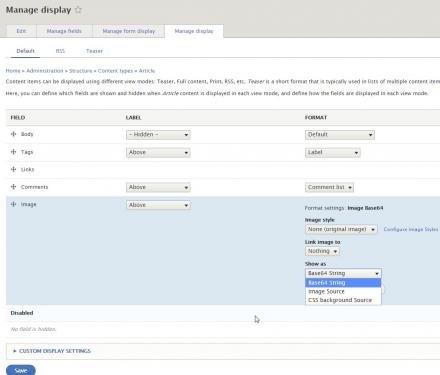Open Comments label dropdown showing Above
Viewport: 440px width, 375px height.
(x=158, y=187)
